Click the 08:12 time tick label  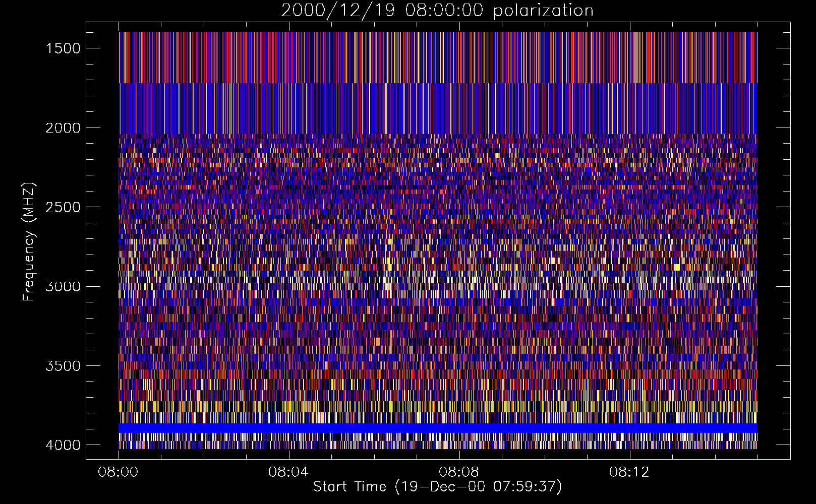click(x=629, y=472)
